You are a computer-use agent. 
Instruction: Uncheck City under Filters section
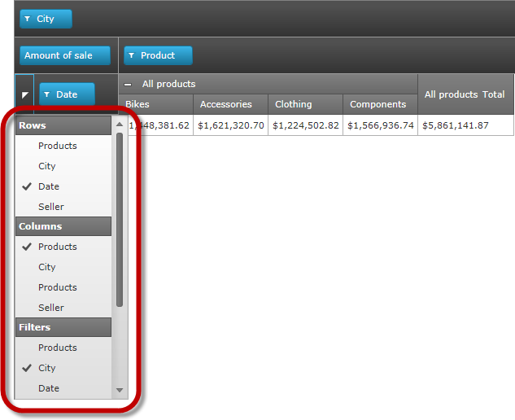(x=47, y=368)
